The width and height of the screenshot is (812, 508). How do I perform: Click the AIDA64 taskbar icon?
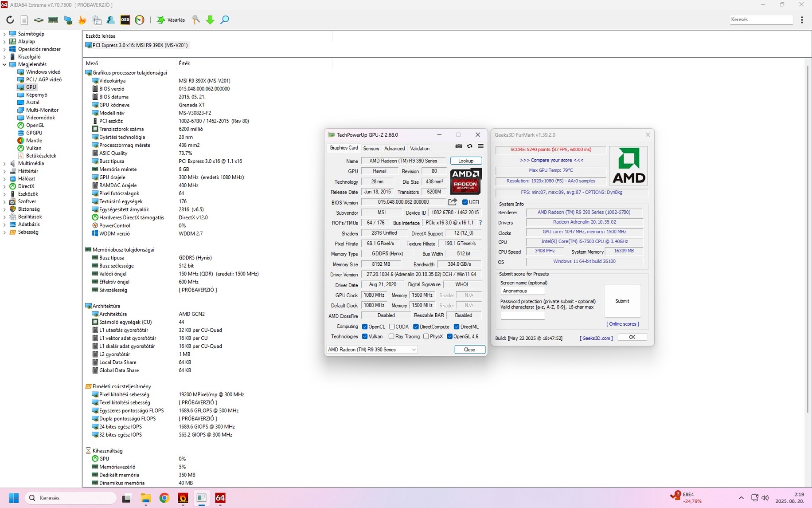point(220,498)
